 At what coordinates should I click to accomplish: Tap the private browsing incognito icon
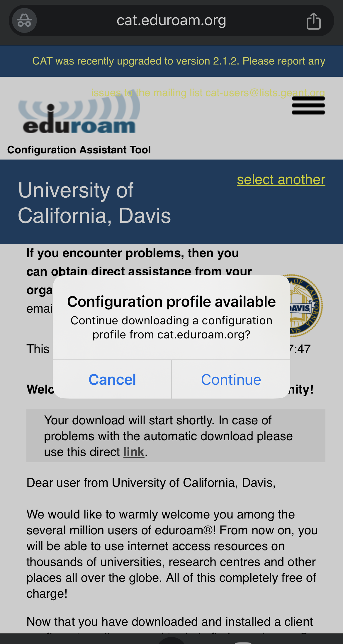click(x=24, y=21)
